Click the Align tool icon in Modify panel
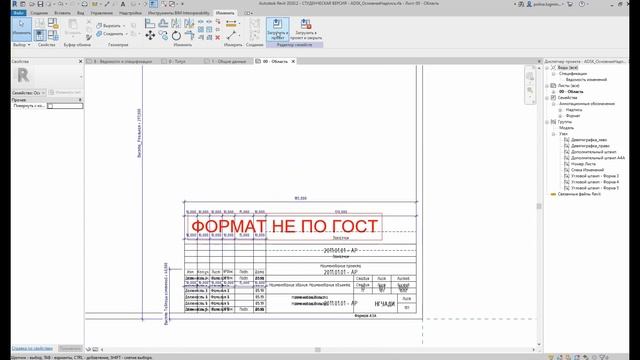This screenshot has width=640, height=360. point(150,24)
